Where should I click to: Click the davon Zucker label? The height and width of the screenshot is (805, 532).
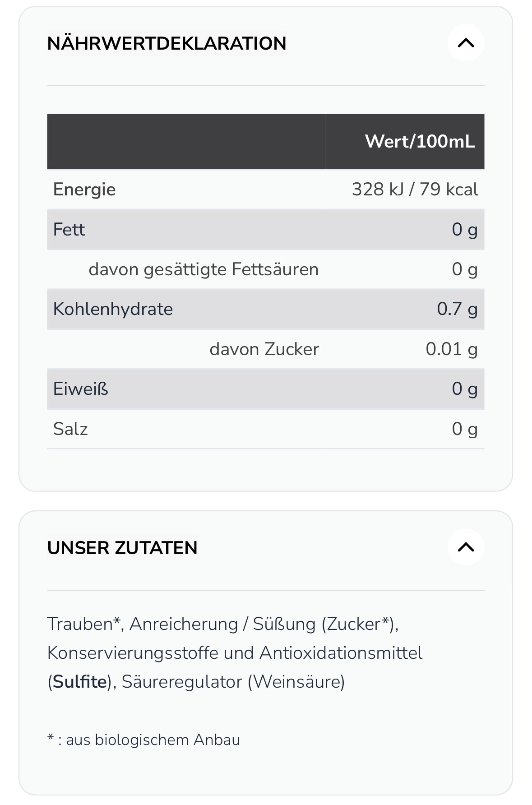click(264, 349)
